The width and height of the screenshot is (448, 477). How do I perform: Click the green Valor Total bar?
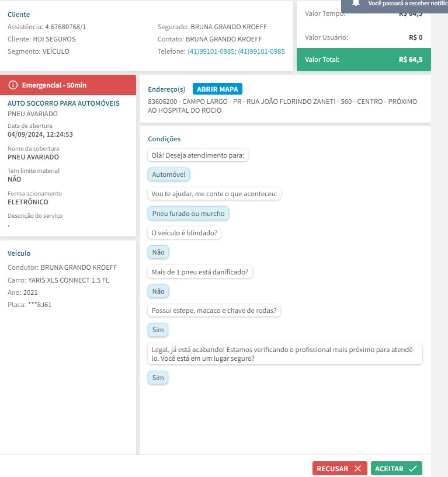tap(363, 60)
